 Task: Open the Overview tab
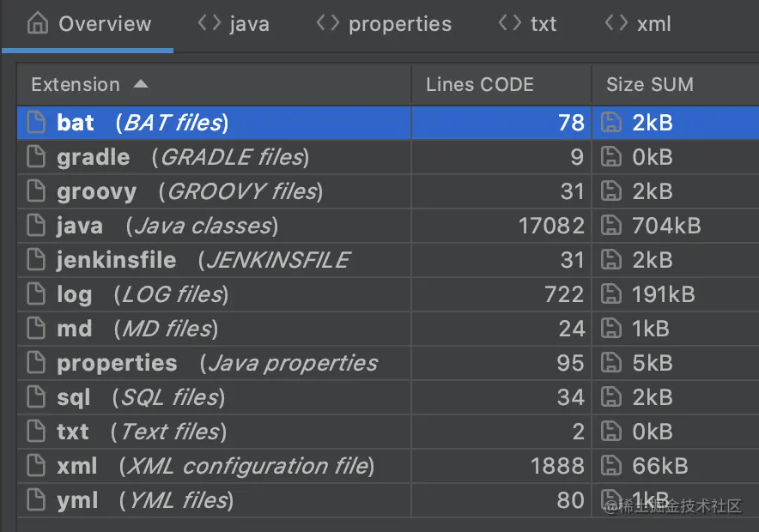tap(88, 24)
